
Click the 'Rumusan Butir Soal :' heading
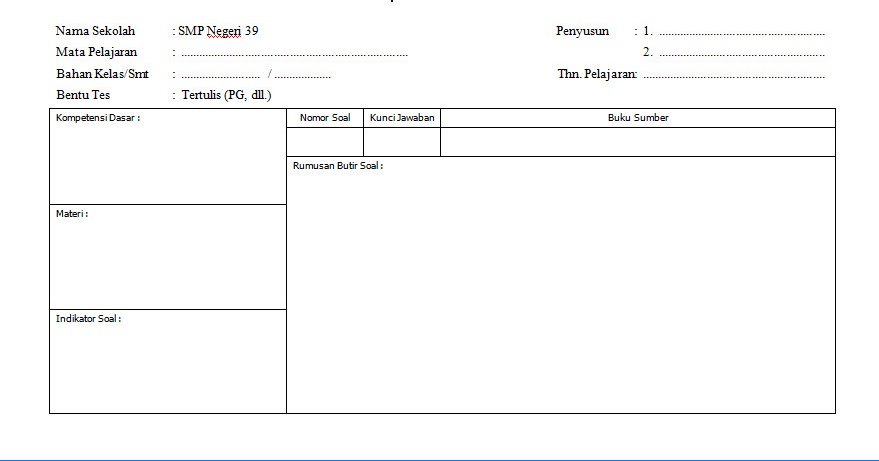(338, 166)
